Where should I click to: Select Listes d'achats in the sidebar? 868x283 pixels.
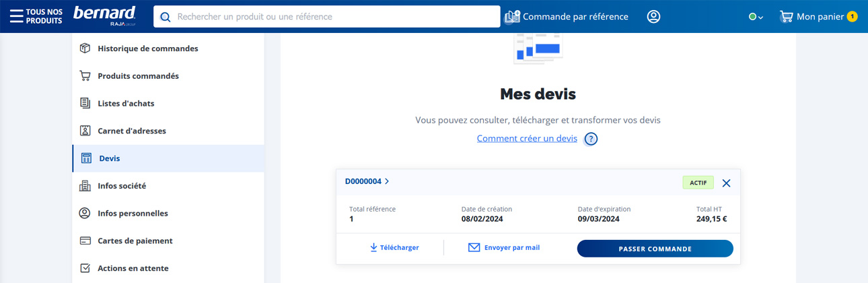coord(126,104)
